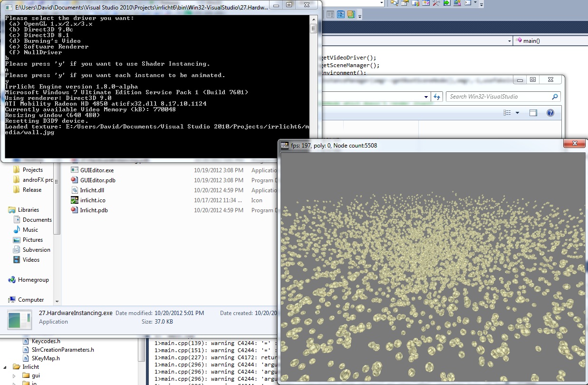
Task: Click 27.HardwareInstancing.exe thumbnail in details pane
Action: click(x=19, y=319)
